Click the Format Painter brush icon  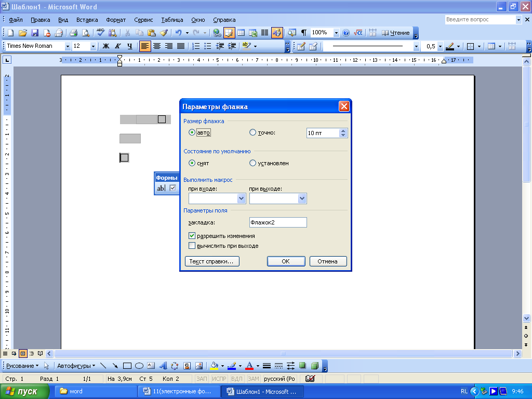[x=164, y=33]
